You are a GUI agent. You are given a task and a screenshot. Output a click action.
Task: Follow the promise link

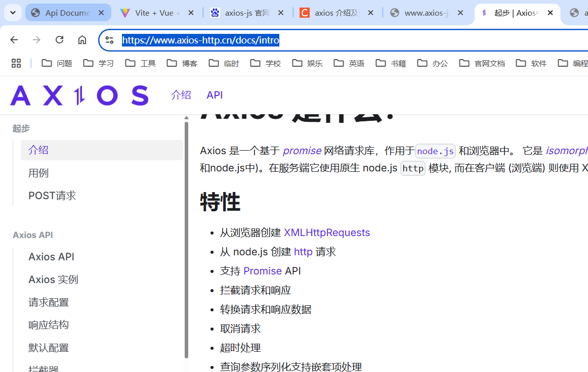[302, 151]
